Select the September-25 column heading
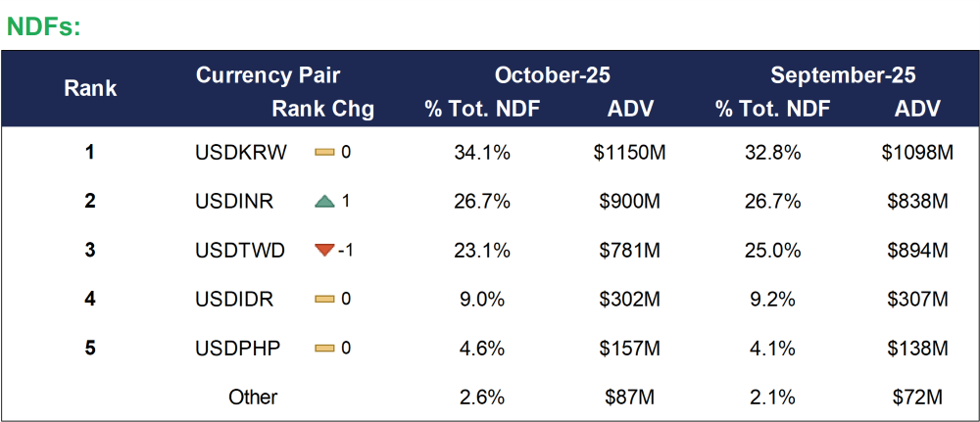The image size is (980, 422). (x=843, y=75)
